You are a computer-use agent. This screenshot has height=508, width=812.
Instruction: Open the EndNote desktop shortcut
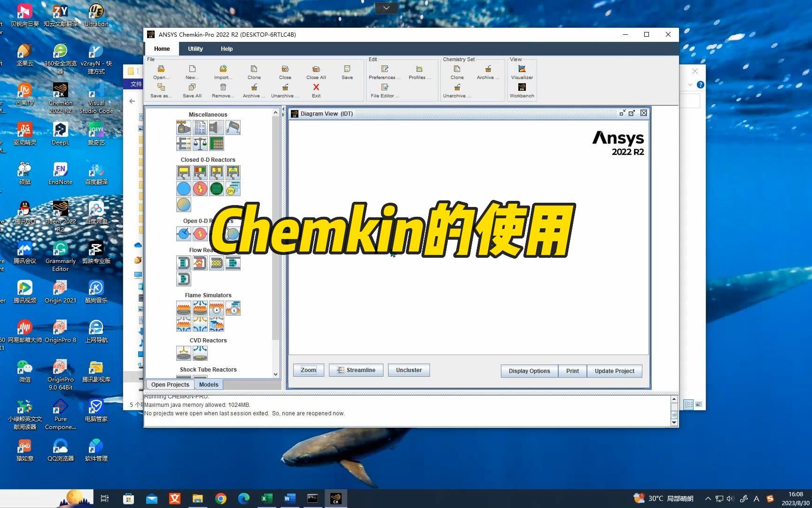pos(61,173)
